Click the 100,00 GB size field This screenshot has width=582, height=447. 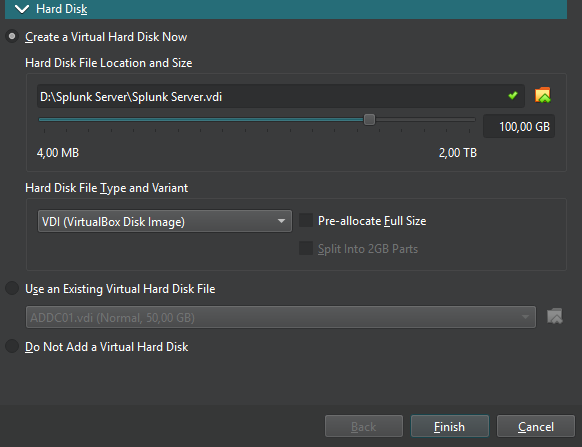tap(519, 126)
